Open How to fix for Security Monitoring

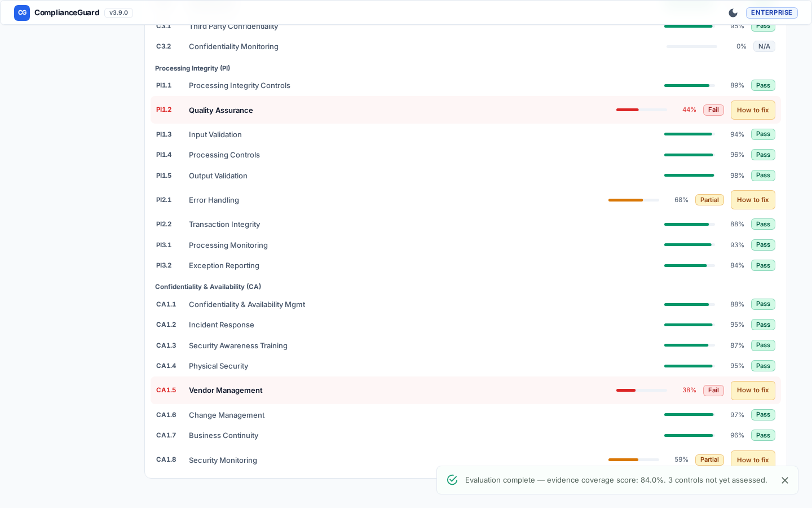pos(753,459)
